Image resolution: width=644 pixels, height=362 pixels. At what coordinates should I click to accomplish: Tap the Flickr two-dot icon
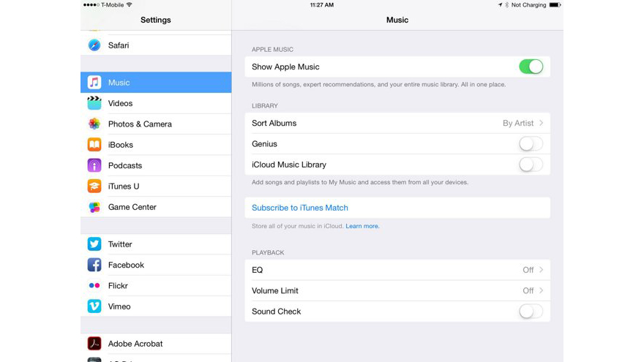click(94, 286)
